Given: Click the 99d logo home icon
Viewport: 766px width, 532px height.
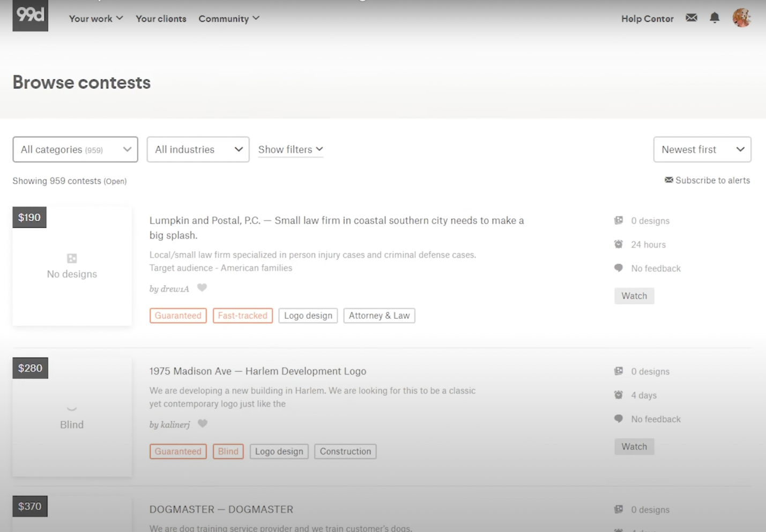Looking at the screenshot, I should pos(30,16).
